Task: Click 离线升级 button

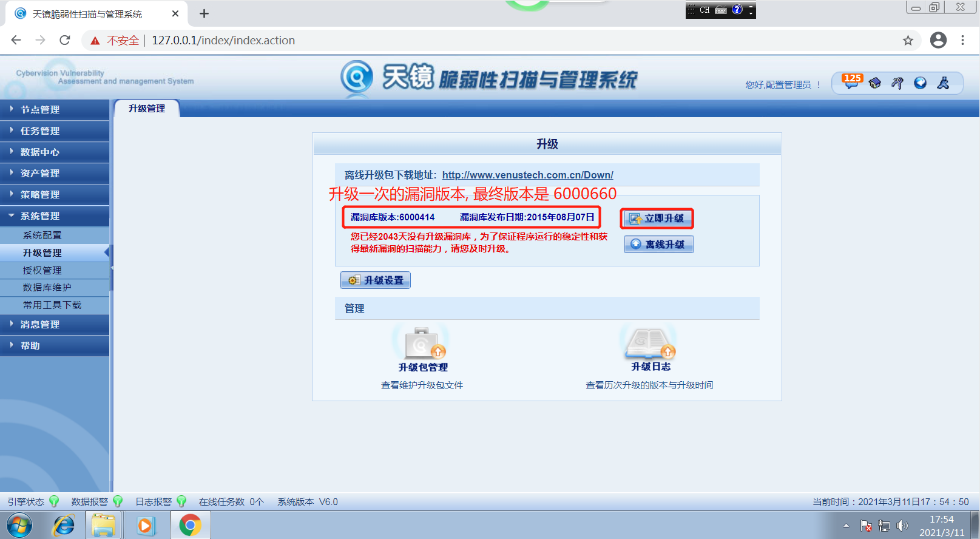Action: click(658, 244)
